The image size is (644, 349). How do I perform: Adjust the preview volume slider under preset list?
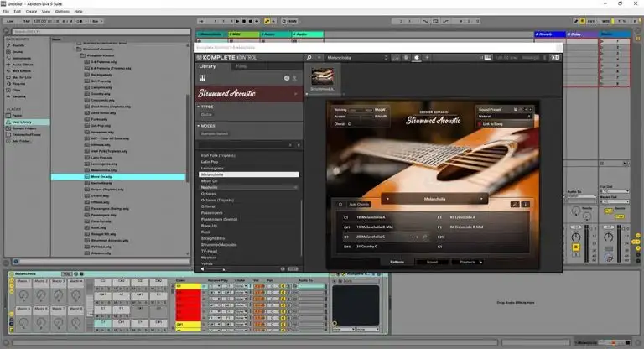(x=215, y=269)
